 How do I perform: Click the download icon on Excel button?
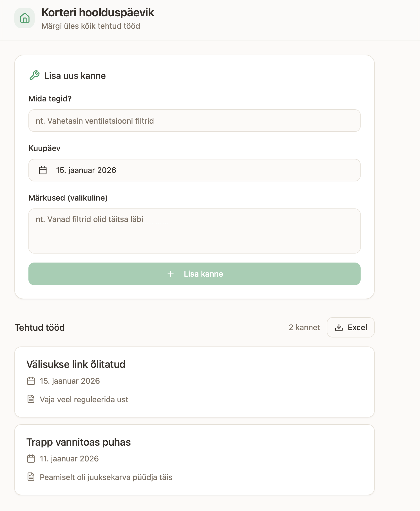(339, 327)
